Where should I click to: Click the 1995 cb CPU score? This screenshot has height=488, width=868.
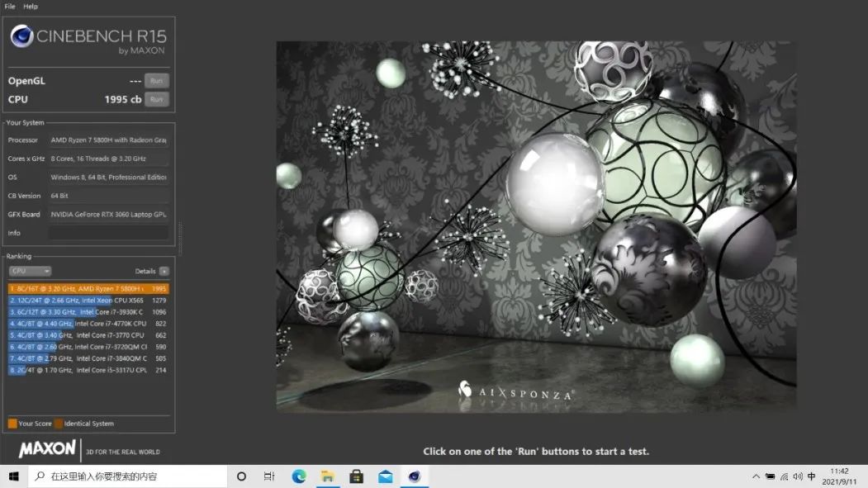pos(123,100)
